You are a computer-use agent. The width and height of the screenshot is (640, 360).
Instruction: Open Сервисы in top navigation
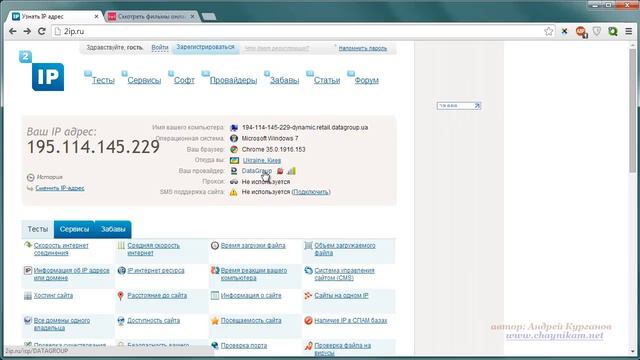pos(144,80)
